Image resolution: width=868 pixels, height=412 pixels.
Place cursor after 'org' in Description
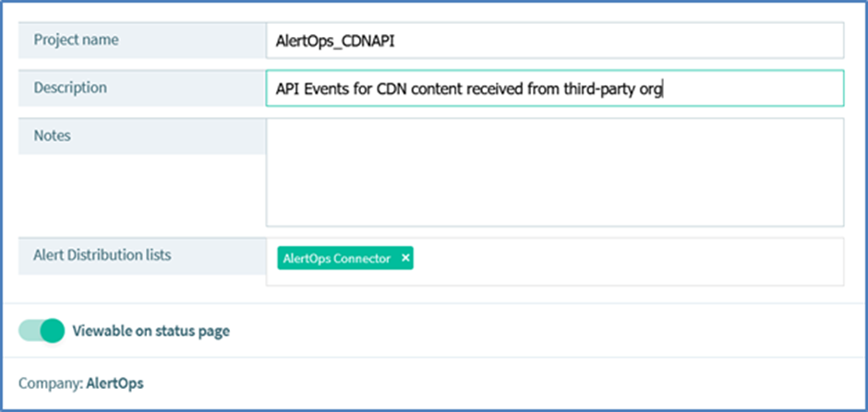(x=665, y=90)
